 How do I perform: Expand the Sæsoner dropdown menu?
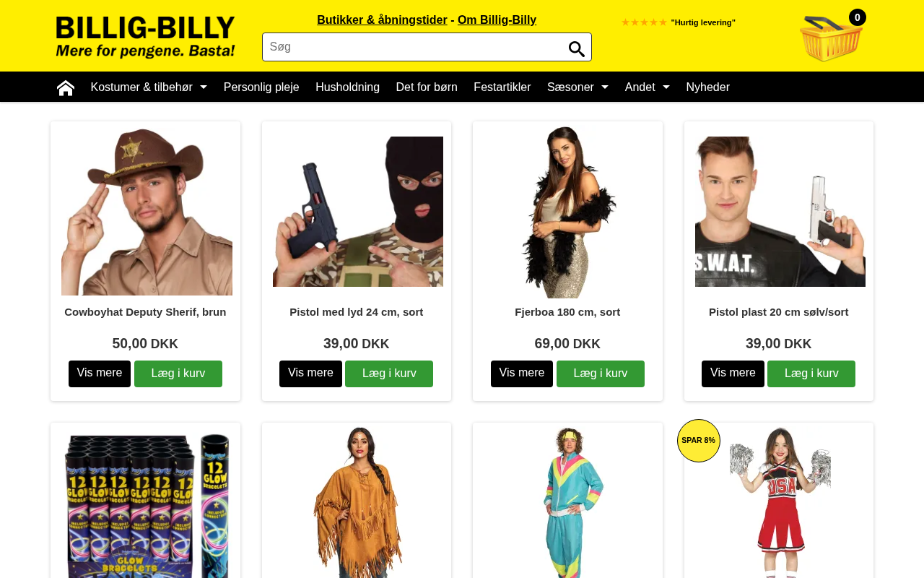pos(577,87)
